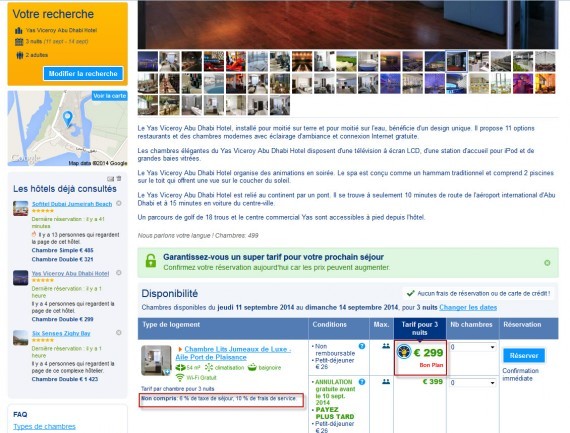Open the Sofitel Dubai Jumeirah Beach link
Viewport: 570px width, 433px height.
coord(72,204)
